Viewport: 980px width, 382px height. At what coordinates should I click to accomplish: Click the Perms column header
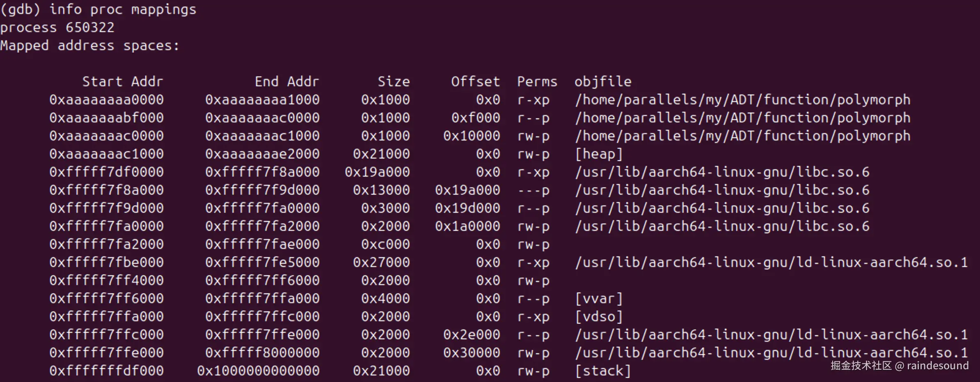tap(537, 81)
